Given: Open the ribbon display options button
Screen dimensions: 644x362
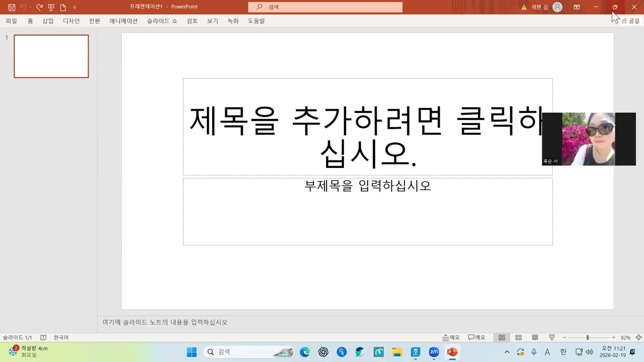Looking at the screenshot, I should point(577,7).
